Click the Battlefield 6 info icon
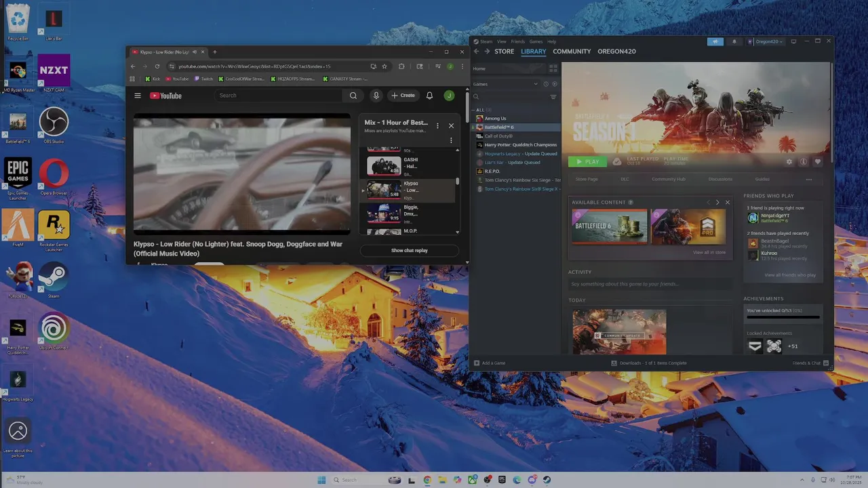 (x=803, y=162)
